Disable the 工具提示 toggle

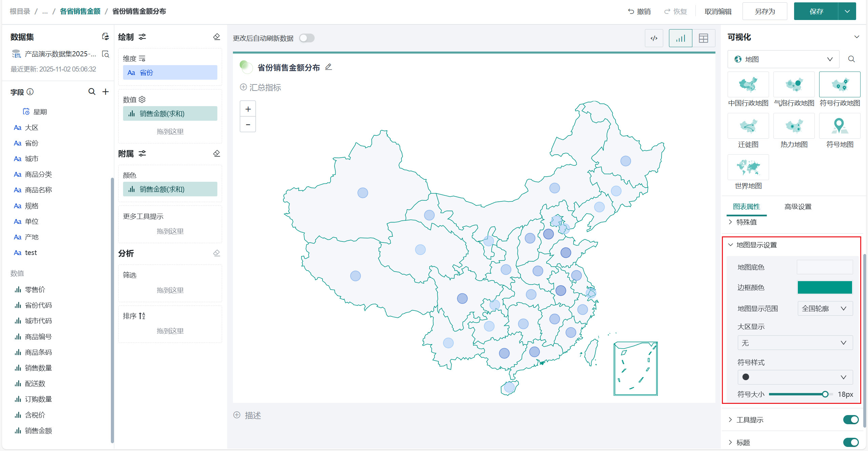850,420
